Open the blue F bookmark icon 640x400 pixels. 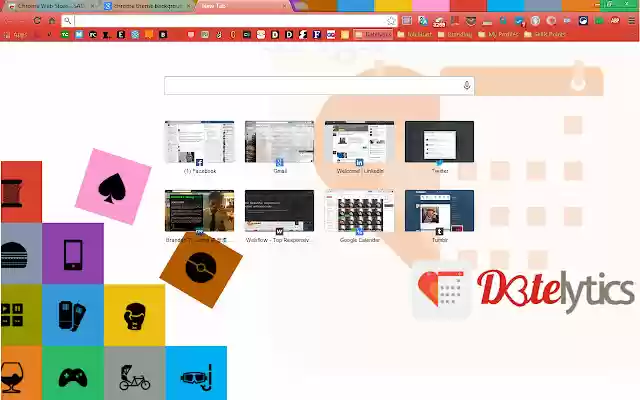[x=317, y=35]
